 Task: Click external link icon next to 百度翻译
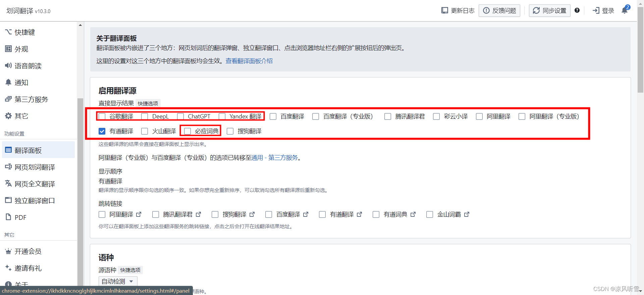[306, 214]
